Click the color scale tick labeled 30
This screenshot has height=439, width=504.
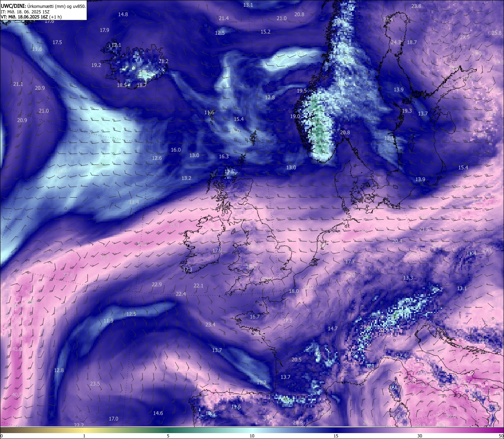click(x=420, y=436)
